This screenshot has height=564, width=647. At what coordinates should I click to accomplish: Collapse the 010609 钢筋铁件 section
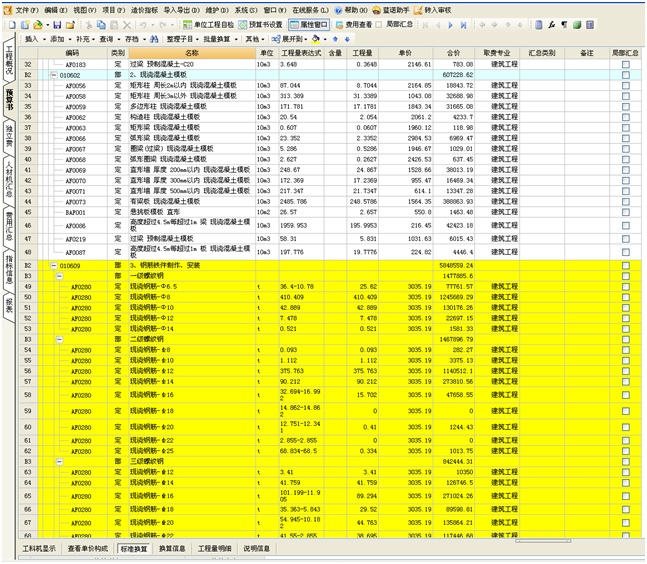click(x=55, y=266)
